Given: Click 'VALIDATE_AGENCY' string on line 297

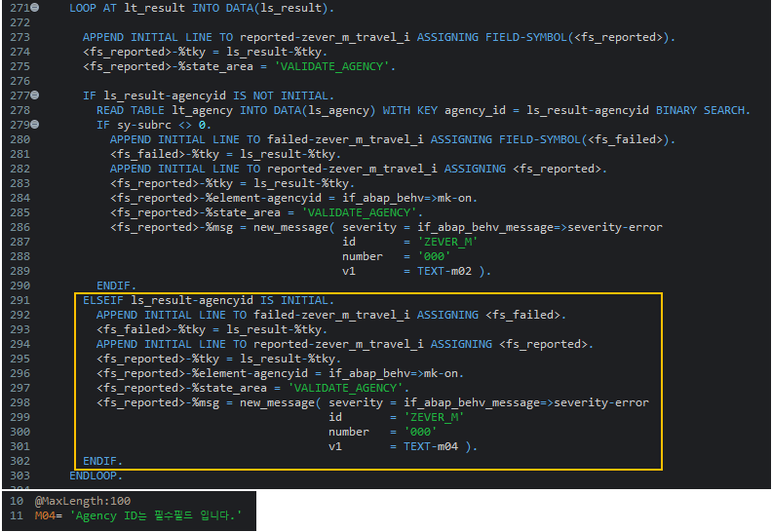Looking at the screenshot, I should [x=348, y=388].
